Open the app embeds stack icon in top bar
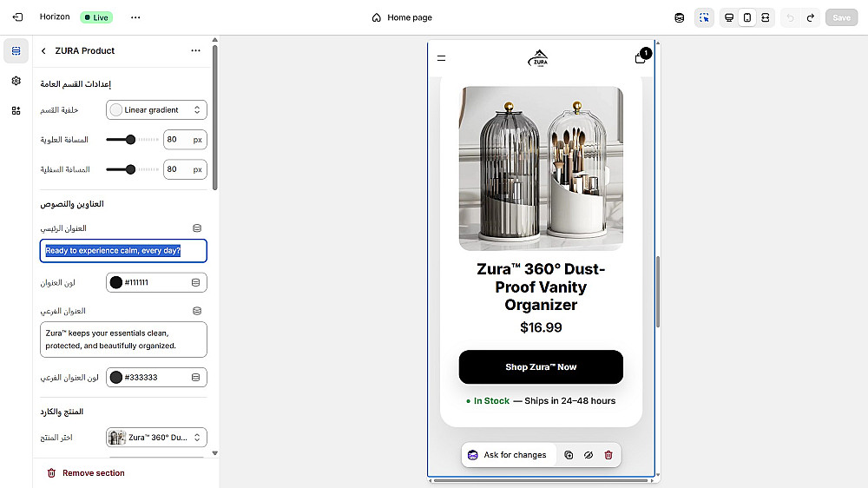The width and height of the screenshot is (868, 488). pos(680,17)
